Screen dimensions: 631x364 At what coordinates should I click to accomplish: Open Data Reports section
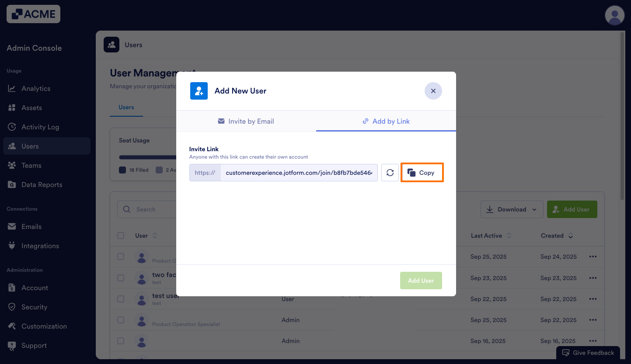coord(42,185)
